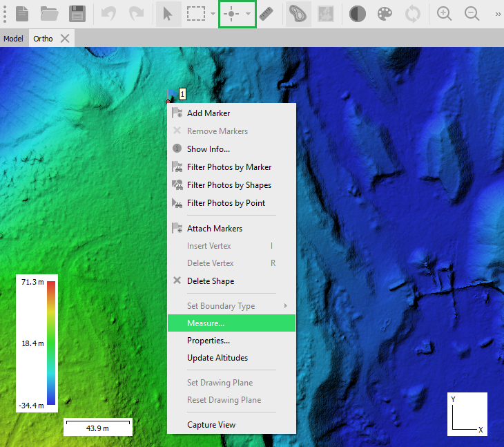Expand the selection tool dropdown arrow
This screenshot has height=447, width=504.
pos(213,14)
